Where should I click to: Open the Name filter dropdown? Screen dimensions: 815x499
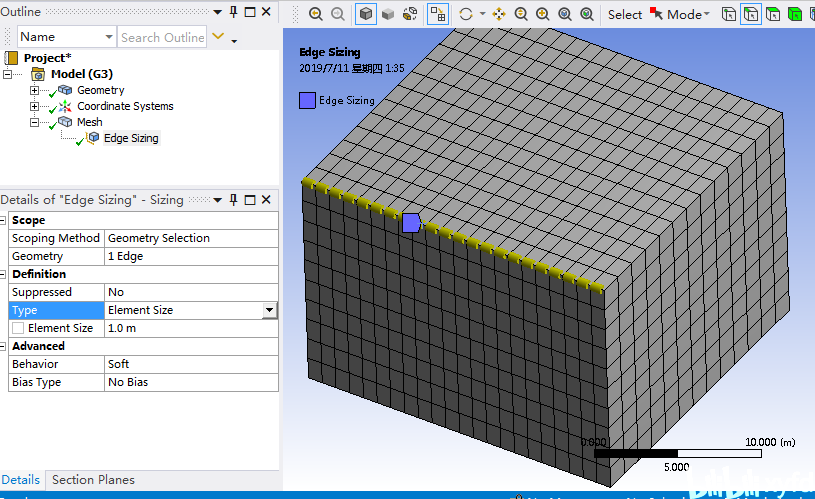click(109, 37)
